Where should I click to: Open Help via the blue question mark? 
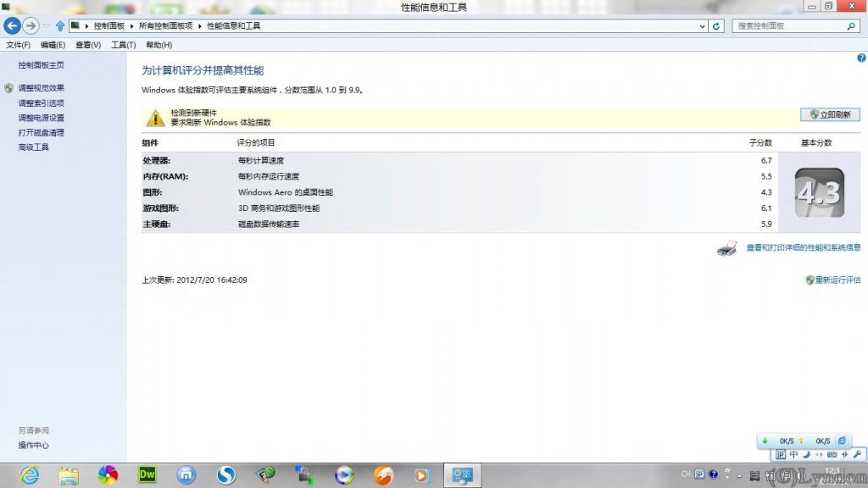pyautogui.click(x=861, y=58)
